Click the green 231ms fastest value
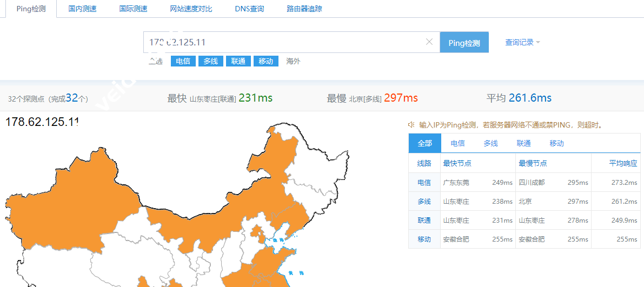 point(255,98)
